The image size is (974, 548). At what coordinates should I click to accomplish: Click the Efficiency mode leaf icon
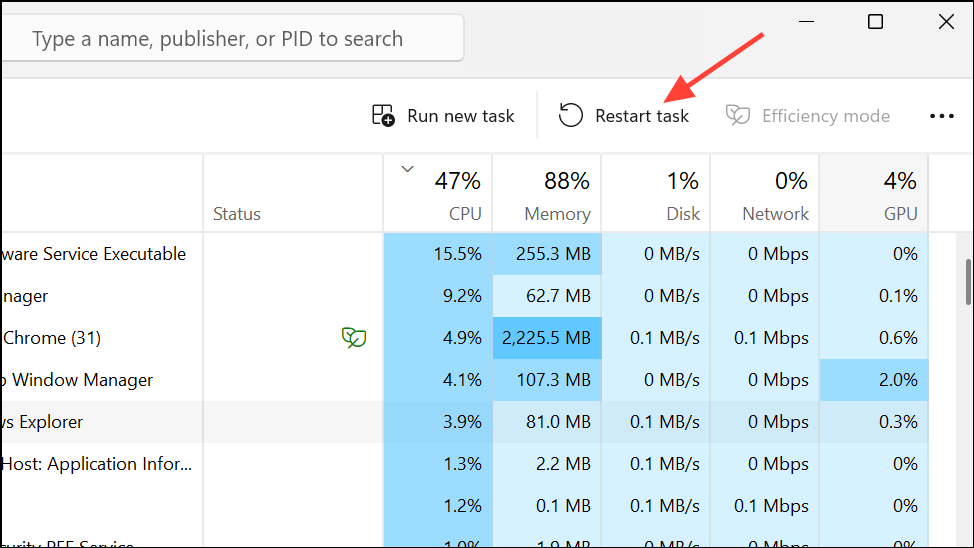pos(738,116)
